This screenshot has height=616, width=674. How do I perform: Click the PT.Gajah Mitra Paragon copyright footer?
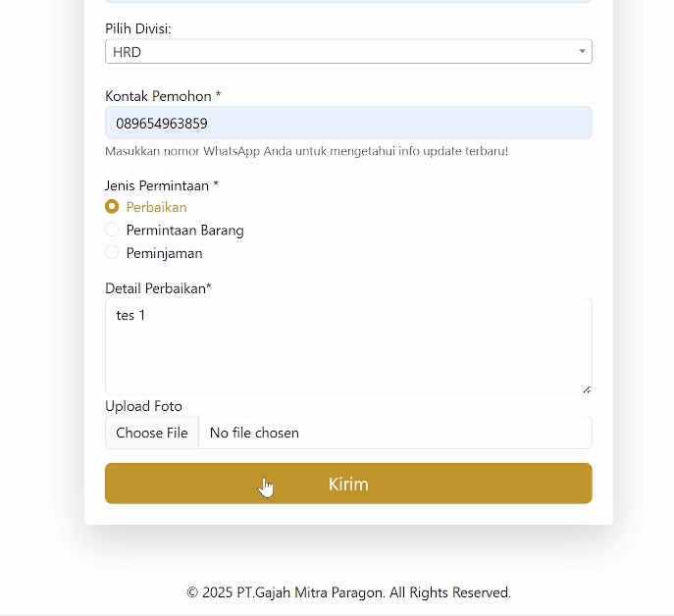click(x=348, y=592)
